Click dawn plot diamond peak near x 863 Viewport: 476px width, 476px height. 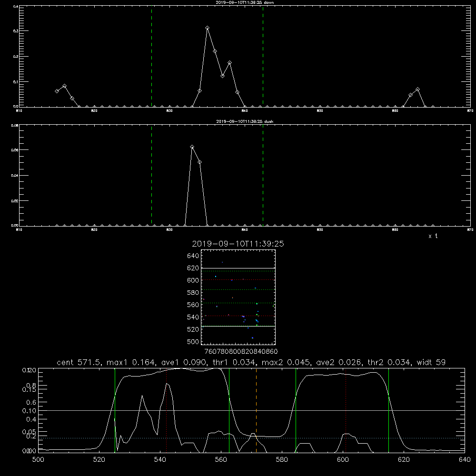click(418, 89)
